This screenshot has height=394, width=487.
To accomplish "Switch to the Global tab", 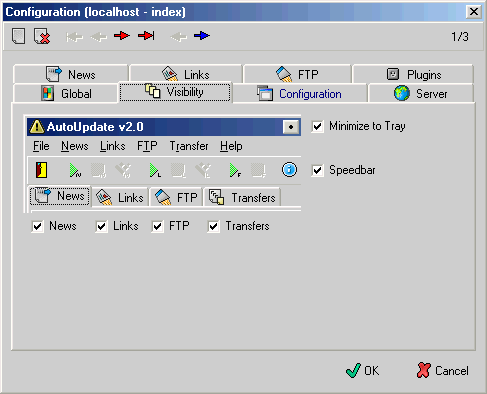I will click(66, 93).
